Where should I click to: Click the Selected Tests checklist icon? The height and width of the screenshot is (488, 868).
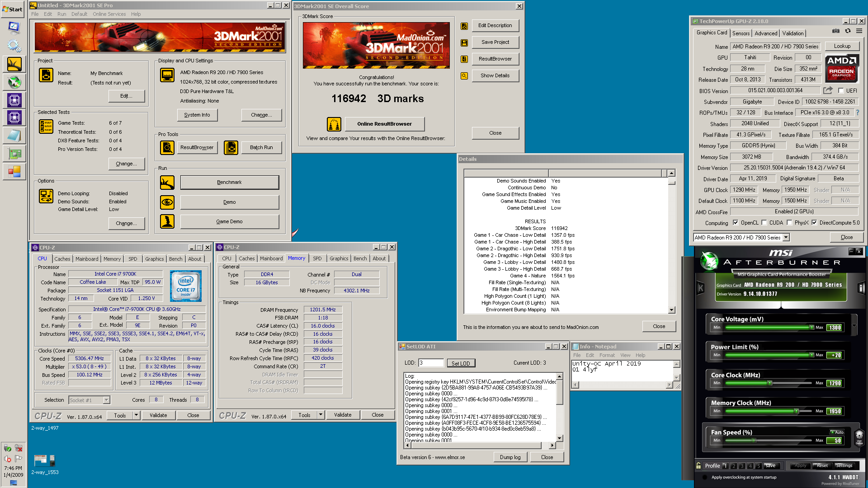coord(46,127)
